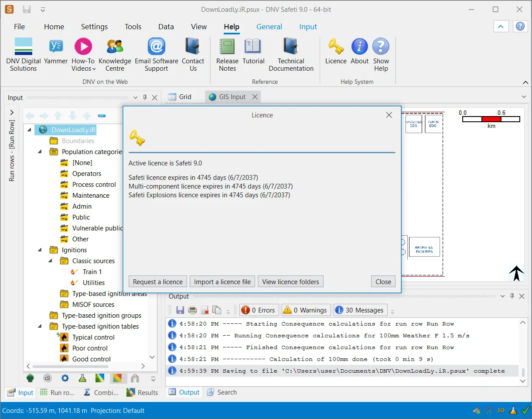The height and width of the screenshot is (419, 532).
Task: Open the Quick Access Toolbar customize dropdown
Action: coord(42,9)
